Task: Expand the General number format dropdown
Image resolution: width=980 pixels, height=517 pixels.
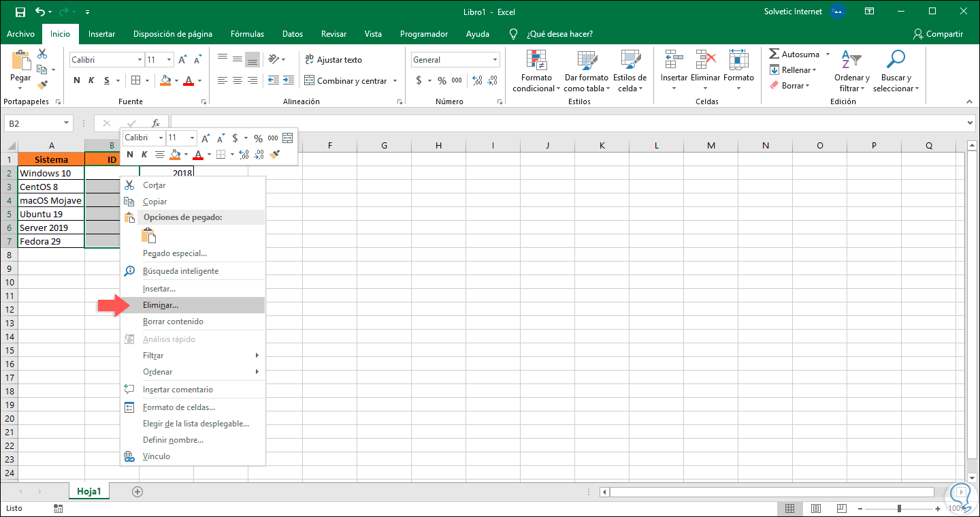Action: (493, 60)
